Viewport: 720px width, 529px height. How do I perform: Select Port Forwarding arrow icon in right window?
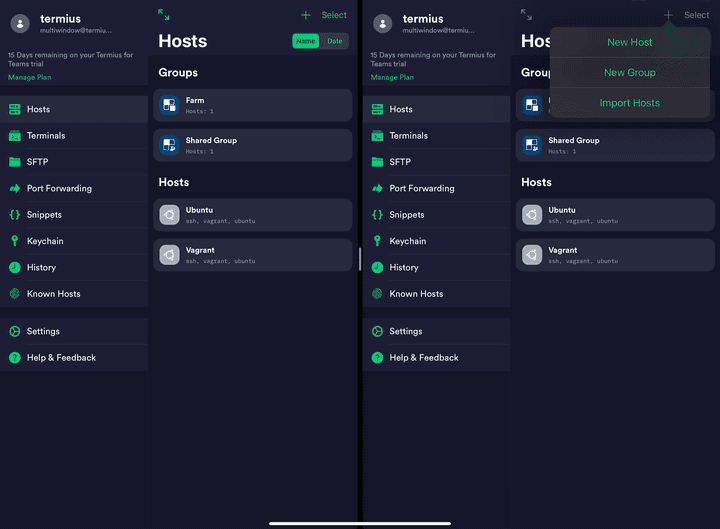(377, 188)
